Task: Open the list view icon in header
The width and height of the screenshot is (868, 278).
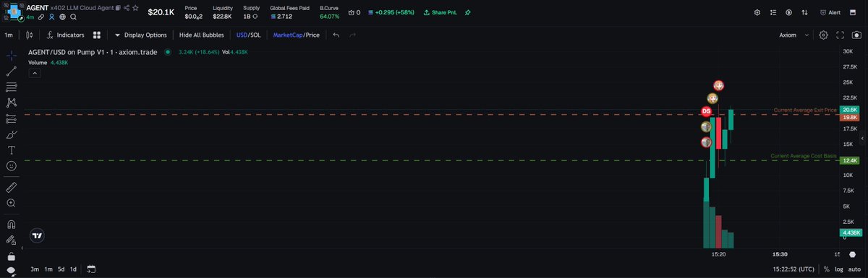Action: click(773, 12)
